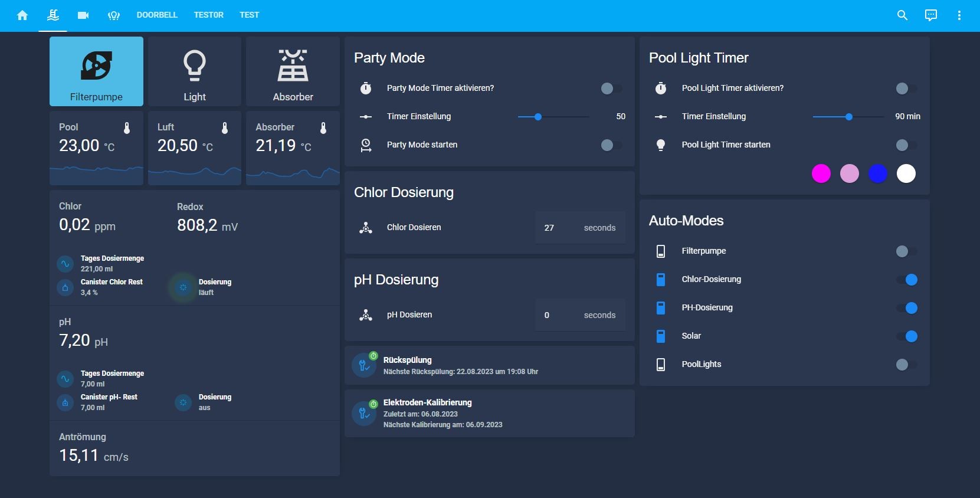Screen dimensions: 980x498
Task: Click the Chlor Dosieren molecule icon
Action: click(x=366, y=228)
